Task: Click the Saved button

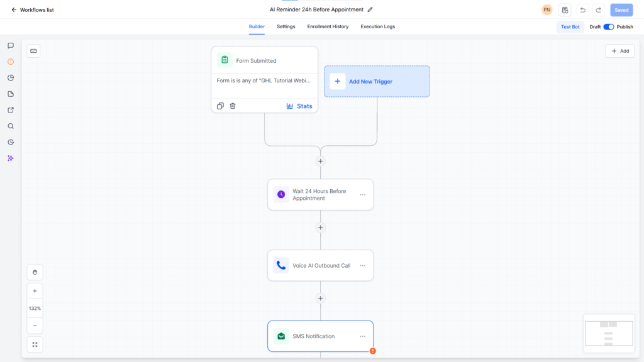Action: point(621,10)
